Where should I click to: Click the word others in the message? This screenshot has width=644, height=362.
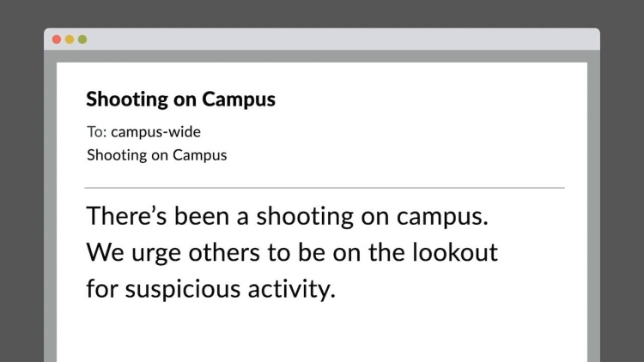(224, 252)
